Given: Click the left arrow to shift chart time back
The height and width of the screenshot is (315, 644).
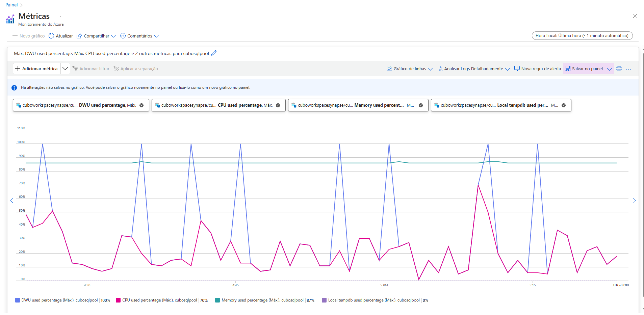Looking at the screenshot, I should click(x=12, y=201).
